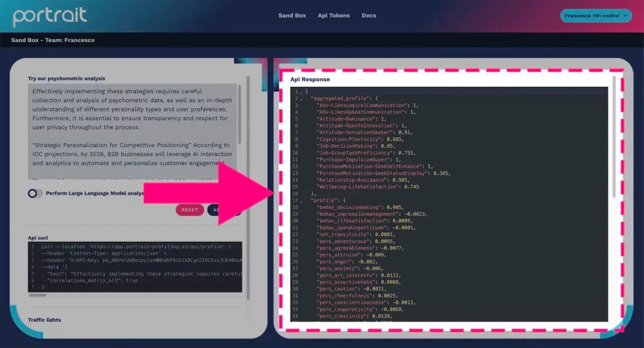Click the "text": "Effectively implementing line in curl
Viewport: 644px width, 348px height.
[x=144, y=274]
